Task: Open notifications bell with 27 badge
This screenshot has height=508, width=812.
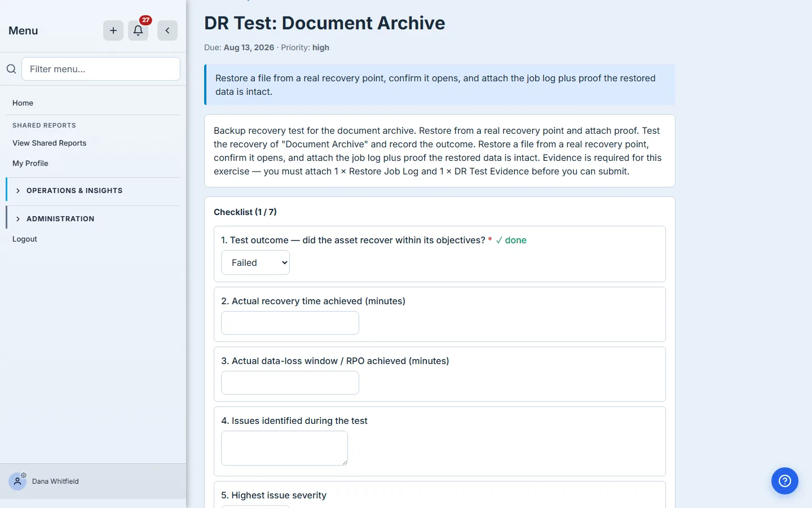Action: tap(138, 30)
